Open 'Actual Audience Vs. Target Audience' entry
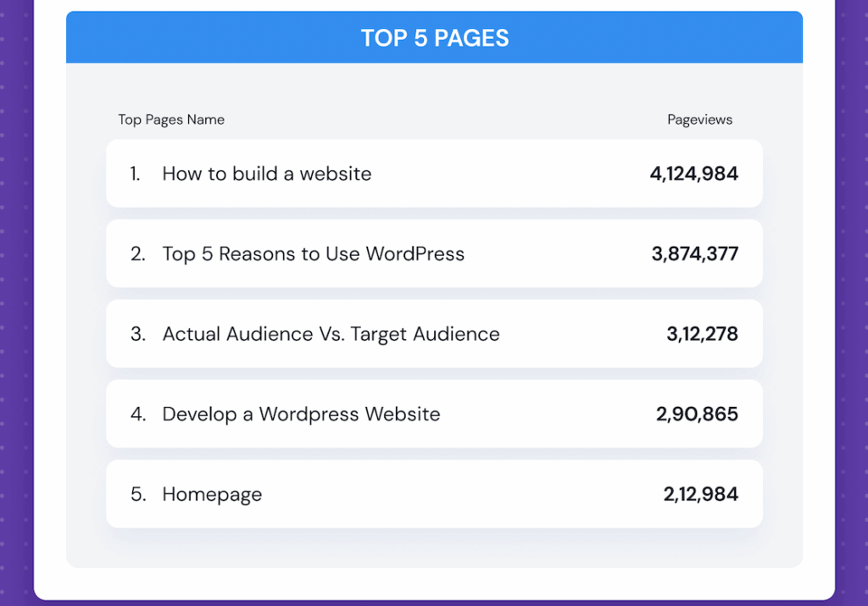 [x=331, y=333]
